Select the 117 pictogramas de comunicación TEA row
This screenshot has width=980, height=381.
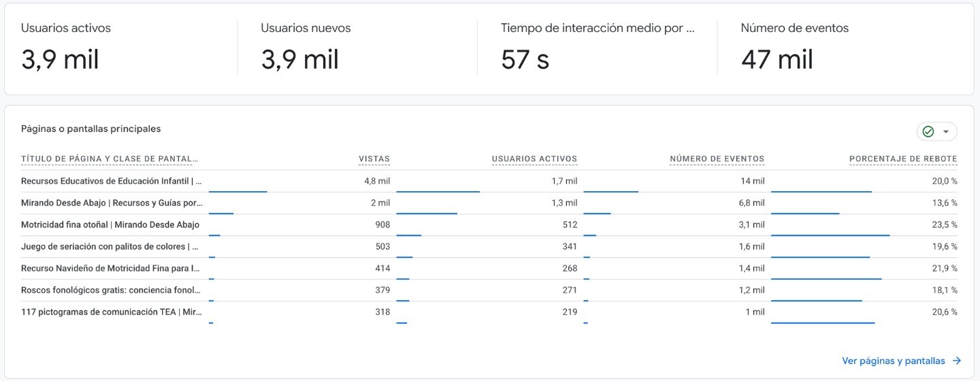click(x=111, y=312)
